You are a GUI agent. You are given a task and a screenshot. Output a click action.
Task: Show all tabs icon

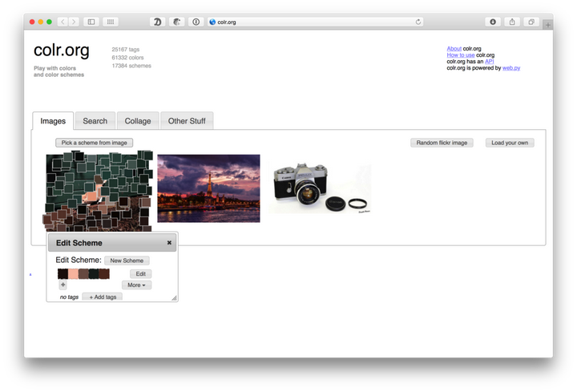pos(531,22)
